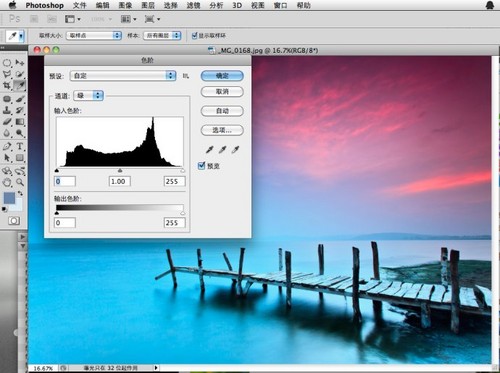Select the Lasso tool
500x373 pixels.
(x=7, y=74)
